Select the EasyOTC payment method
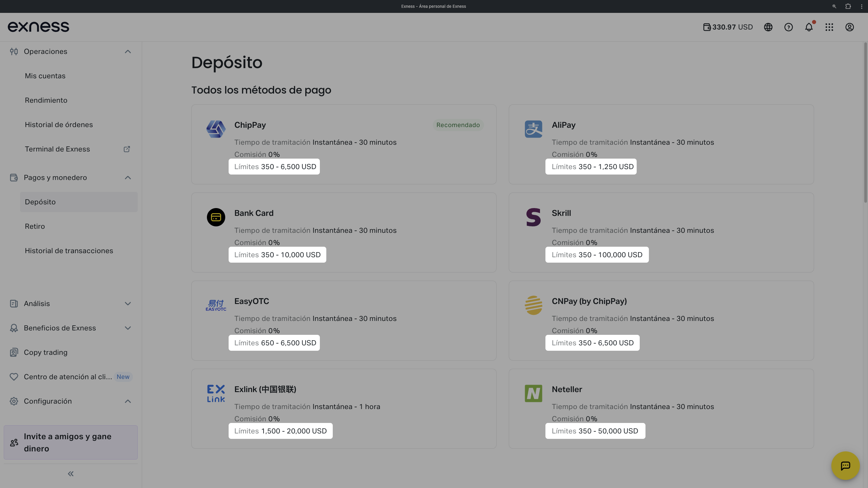The width and height of the screenshot is (868, 488). tap(344, 321)
